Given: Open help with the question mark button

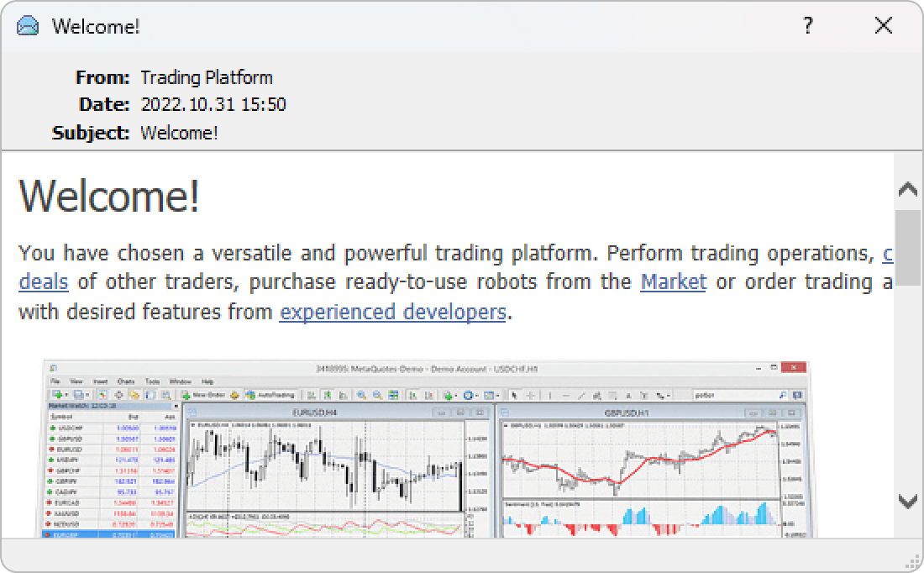Looking at the screenshot, I should click(x=808, y=26).
